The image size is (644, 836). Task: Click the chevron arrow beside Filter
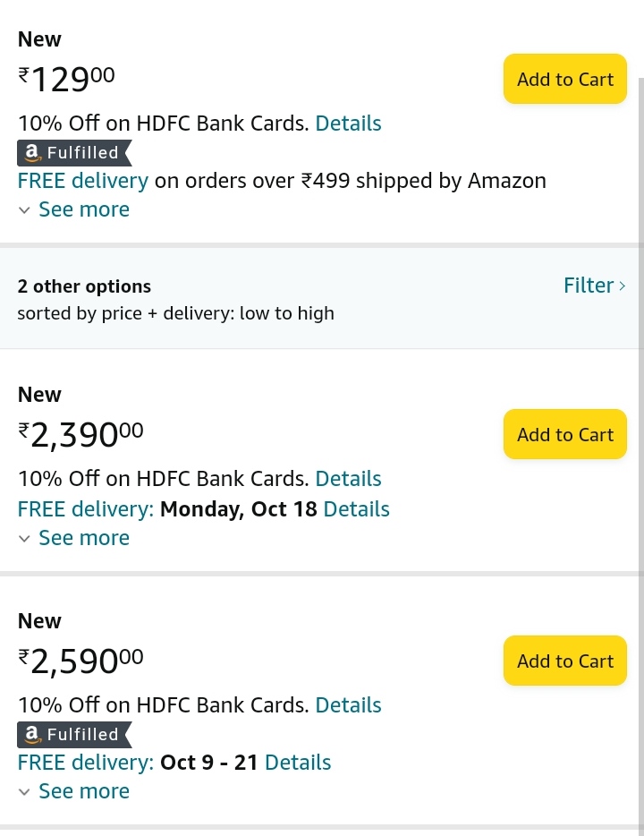[x=623, y=286]
